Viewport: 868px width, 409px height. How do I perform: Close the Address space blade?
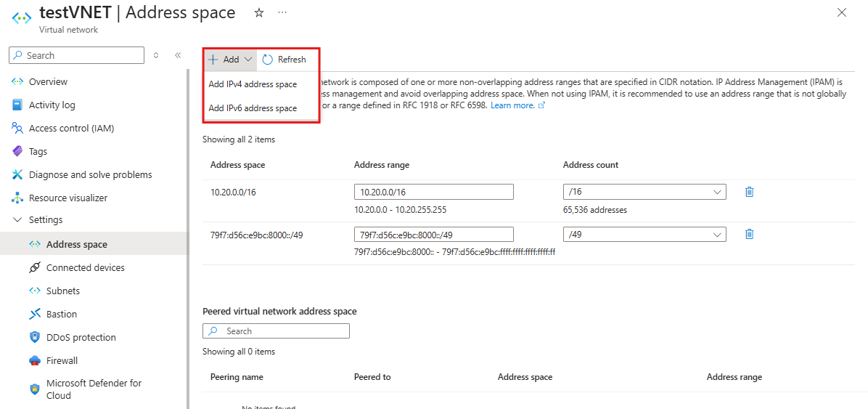[x=841, y=13]
